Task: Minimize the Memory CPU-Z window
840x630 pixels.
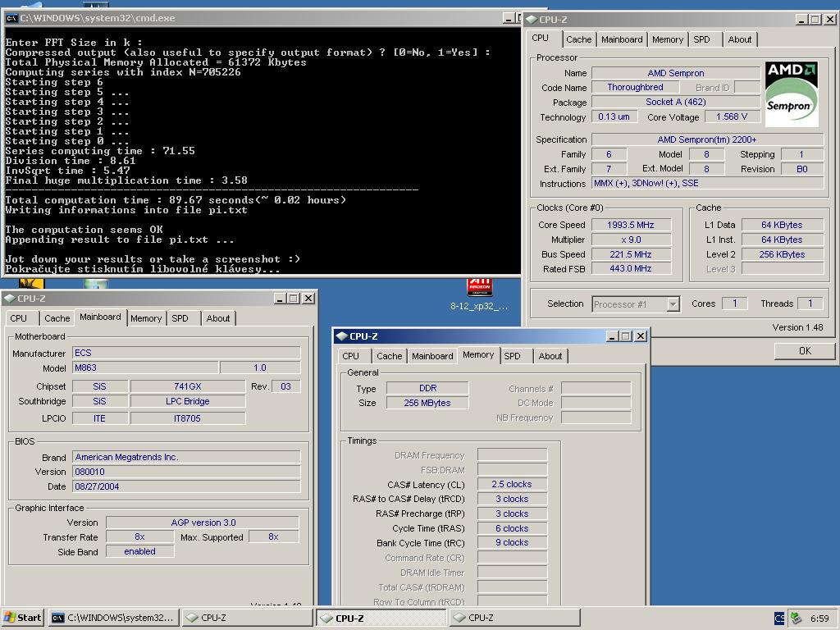Action: [x=612, y=336]
